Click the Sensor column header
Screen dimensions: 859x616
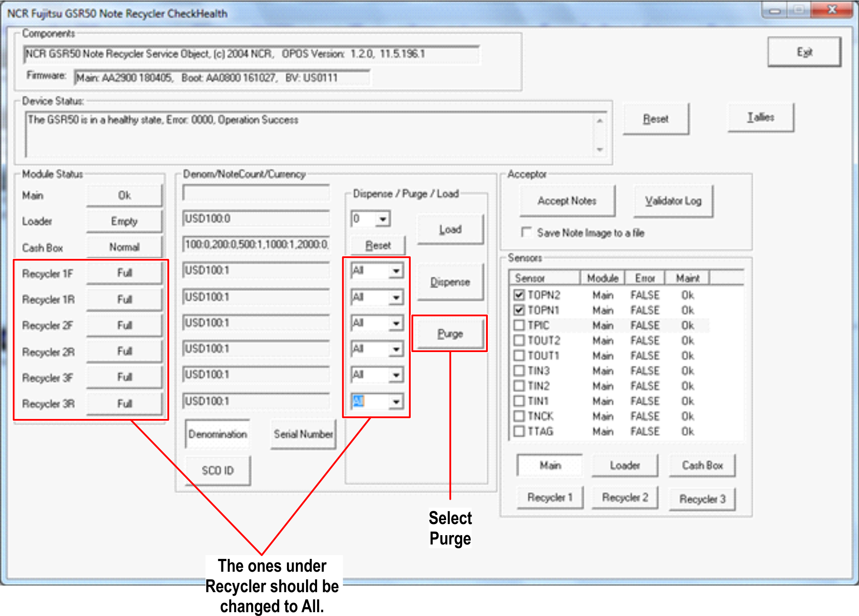(545, 278)
